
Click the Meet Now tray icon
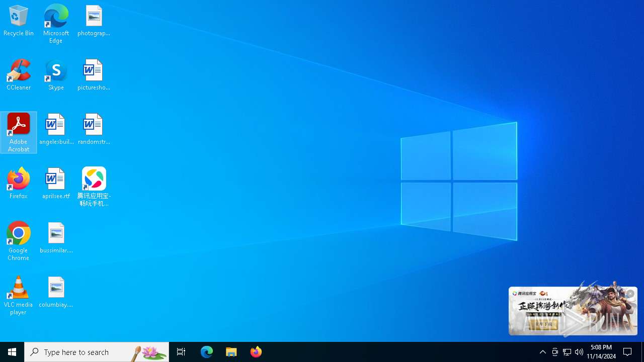tap(555, 352)
